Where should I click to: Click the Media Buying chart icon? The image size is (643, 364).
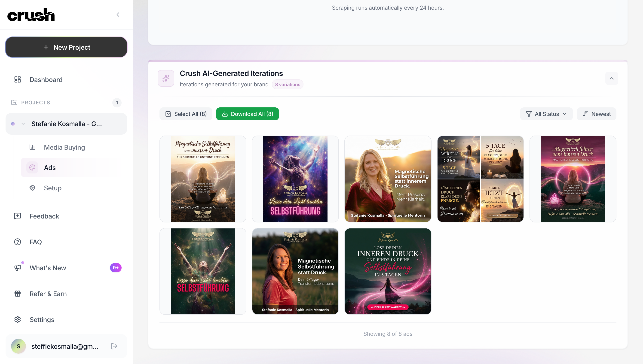[x=32, y=147]
